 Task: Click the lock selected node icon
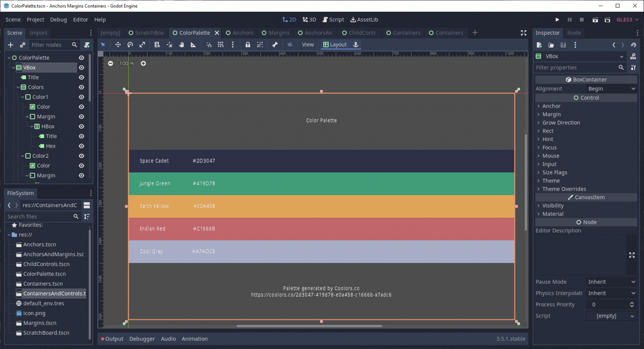[248, 44]
